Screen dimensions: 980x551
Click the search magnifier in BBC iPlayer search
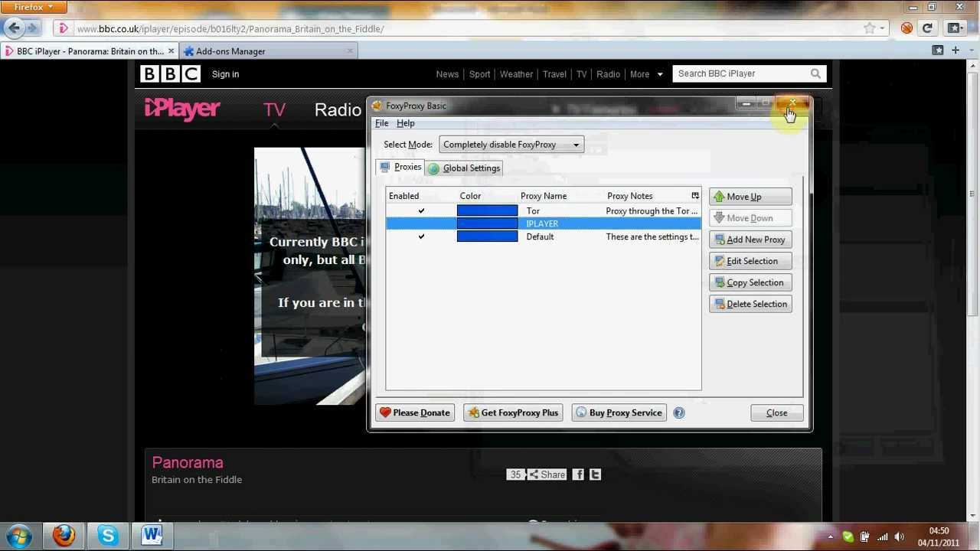(815, 73)
